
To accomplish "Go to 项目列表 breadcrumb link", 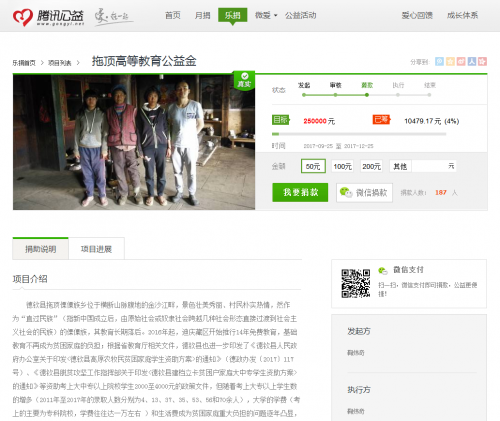I will [60, 63].
